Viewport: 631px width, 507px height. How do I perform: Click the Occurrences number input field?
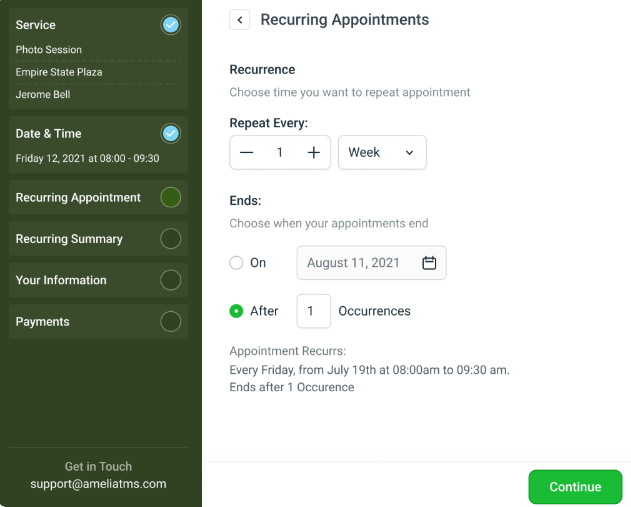pyautogui.click(x=313, y=311)
